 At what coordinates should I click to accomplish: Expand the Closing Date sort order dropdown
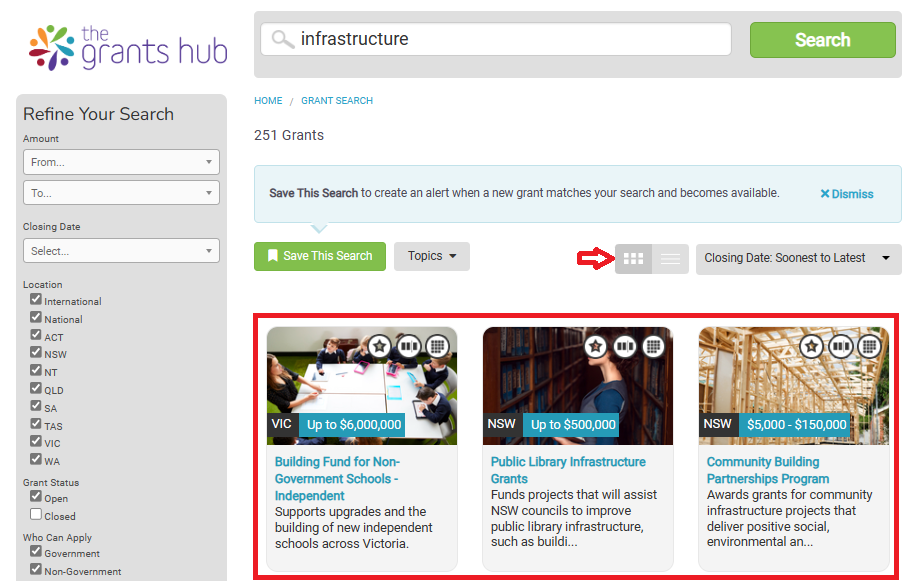tap(797, 258)
